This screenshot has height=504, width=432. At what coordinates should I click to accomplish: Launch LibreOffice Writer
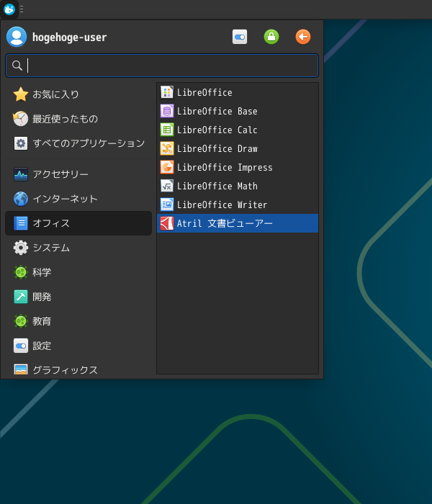click(x=222, y=205)
